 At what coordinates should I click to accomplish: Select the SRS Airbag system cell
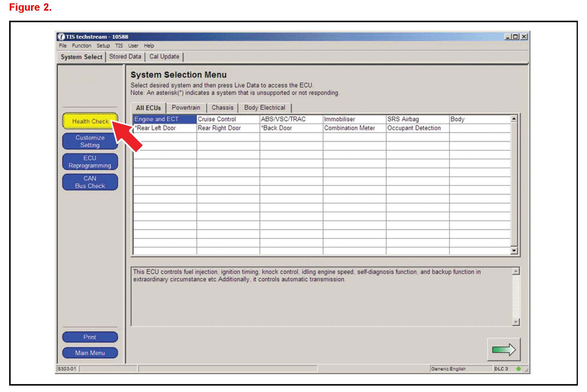pos(403,119)
